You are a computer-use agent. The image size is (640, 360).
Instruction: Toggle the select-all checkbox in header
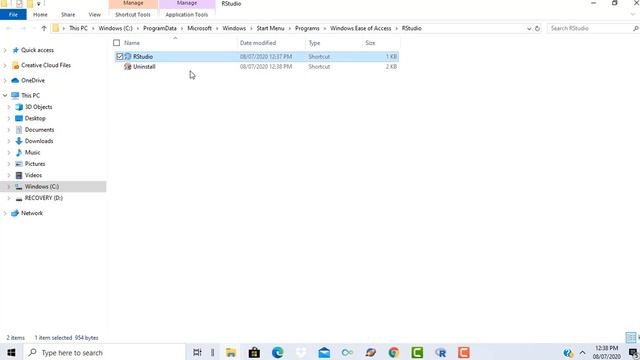pos(117,43)
